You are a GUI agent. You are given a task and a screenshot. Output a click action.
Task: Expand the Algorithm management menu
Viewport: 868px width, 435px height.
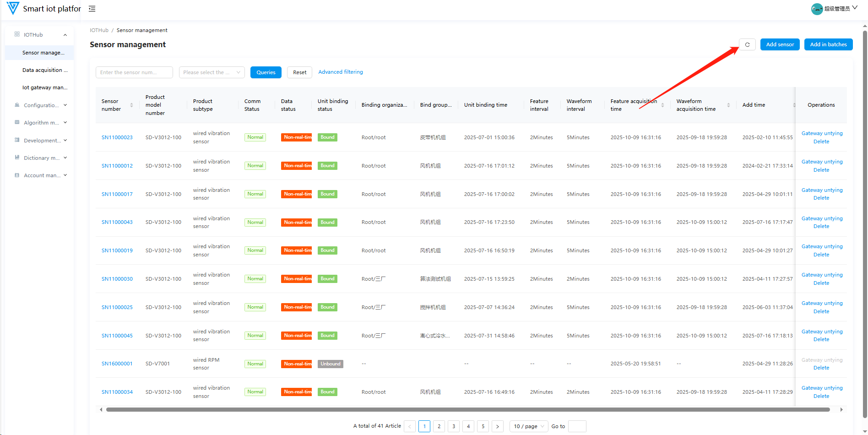coord(41,123)
